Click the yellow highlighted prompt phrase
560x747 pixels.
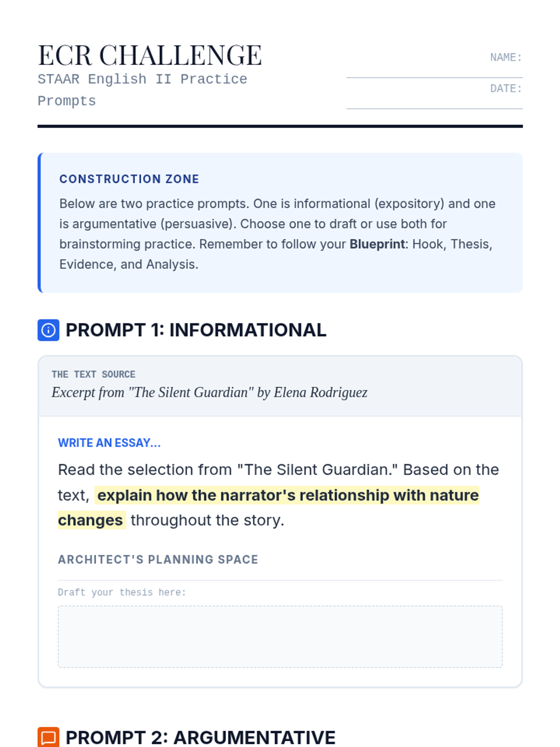(288, 495)
